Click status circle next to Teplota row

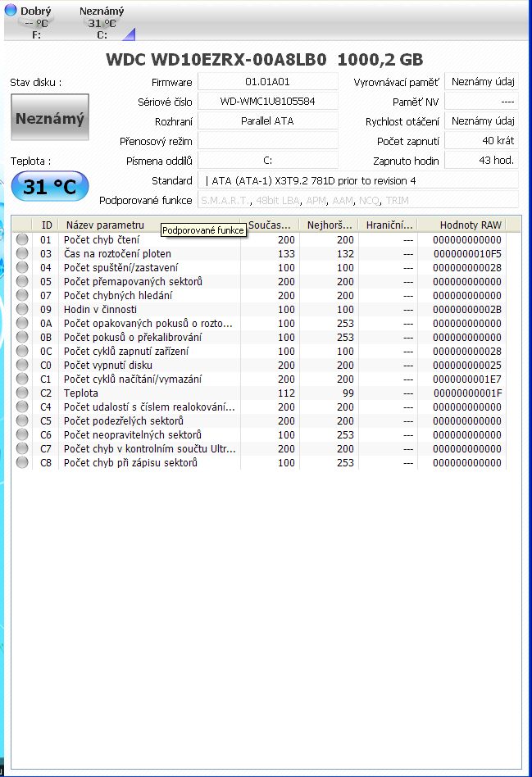[22, 393]
